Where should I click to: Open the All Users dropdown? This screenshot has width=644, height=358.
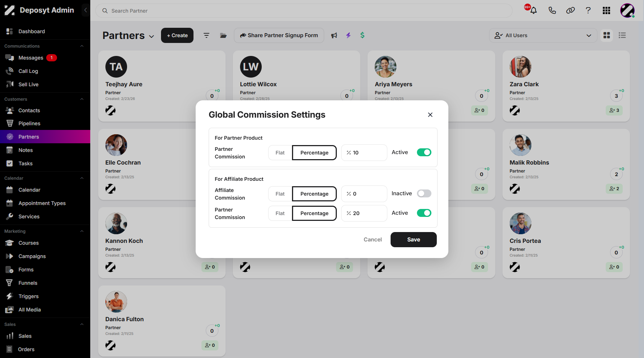coord(543,35)
